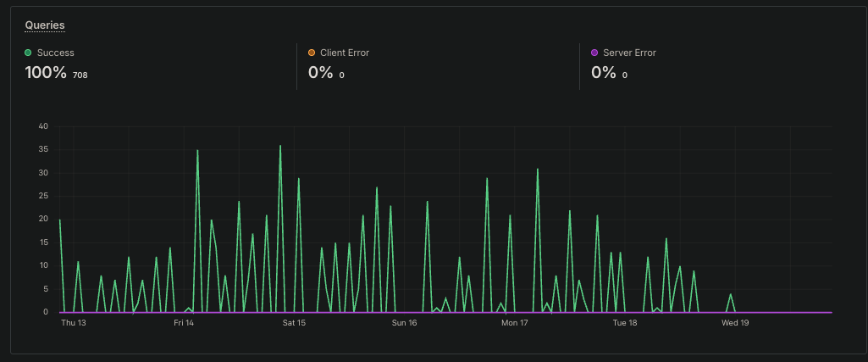Viewport: 868px width, 362px height.
Task: Toggle the Client Error series label
Action: point(345,53)
